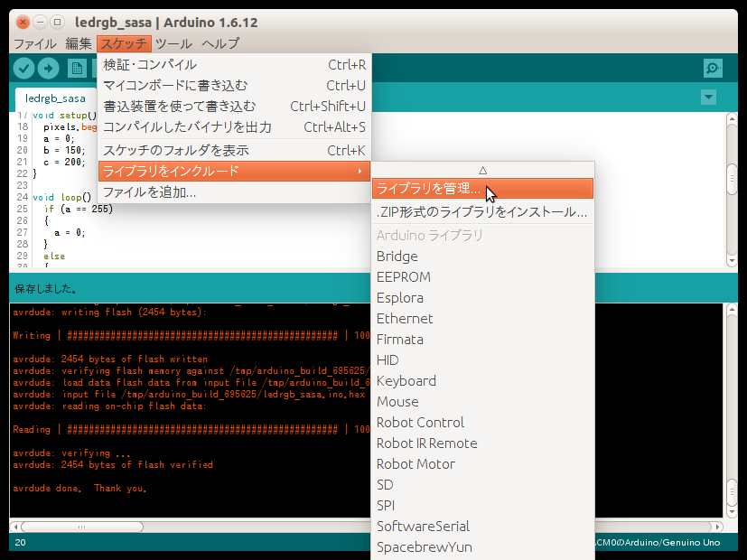Close the Arduino window
The height and width of the screenshot is (560, 747).
[23, 22]
